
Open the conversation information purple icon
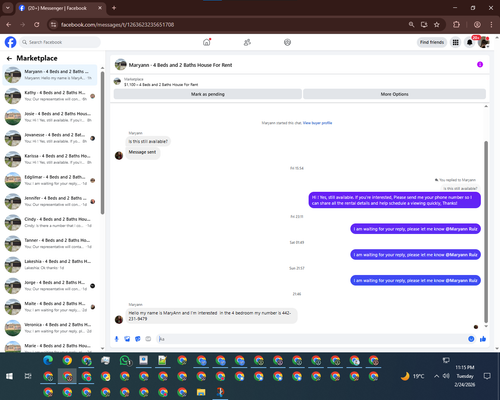[x=480, y=64]
